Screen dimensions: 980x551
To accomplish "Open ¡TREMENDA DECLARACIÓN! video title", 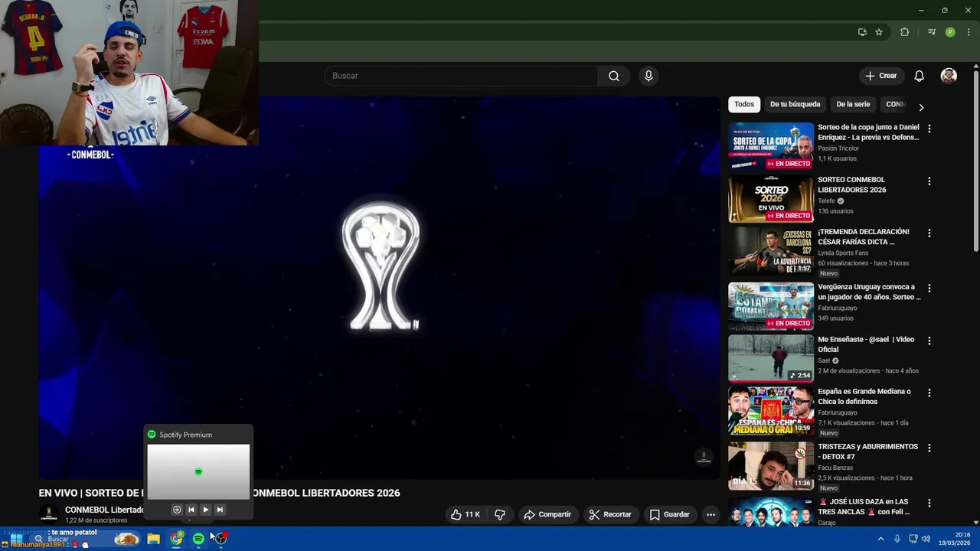I will (x=864, y=236).
